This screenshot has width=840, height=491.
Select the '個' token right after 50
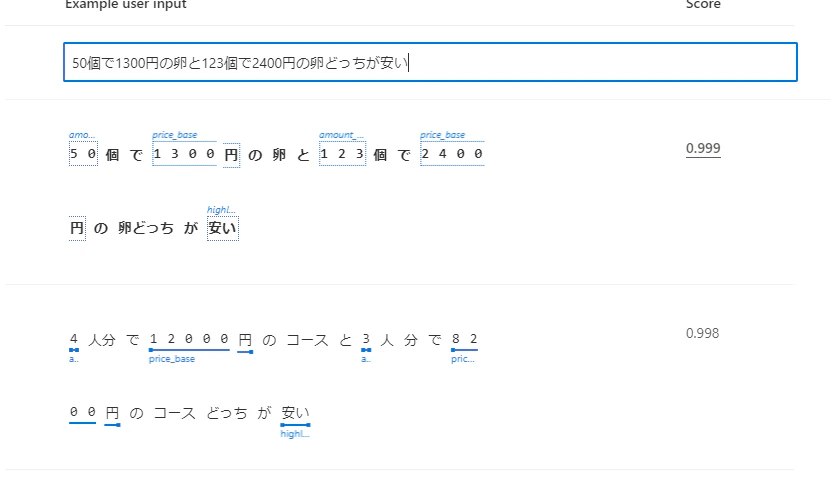[x=112, y=155]
